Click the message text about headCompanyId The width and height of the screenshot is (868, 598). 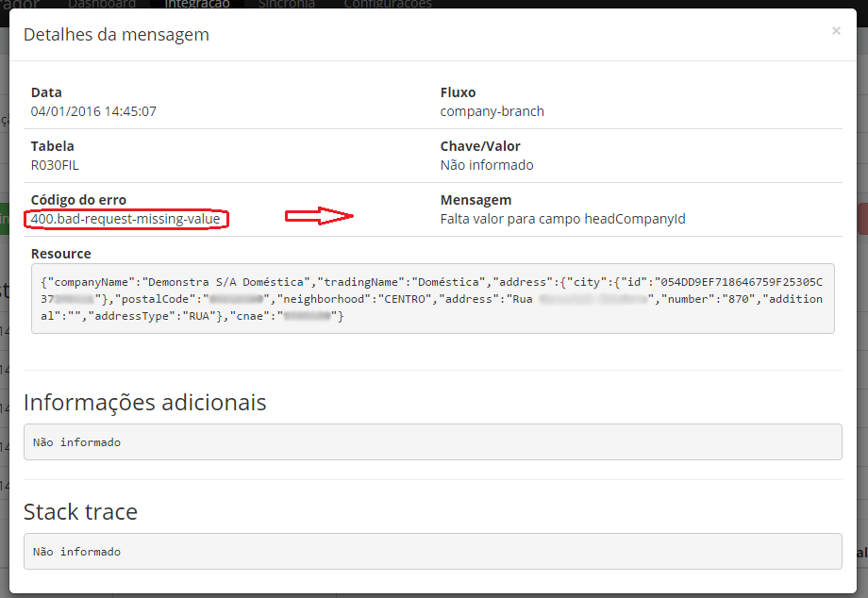click(x=562, y=219)
